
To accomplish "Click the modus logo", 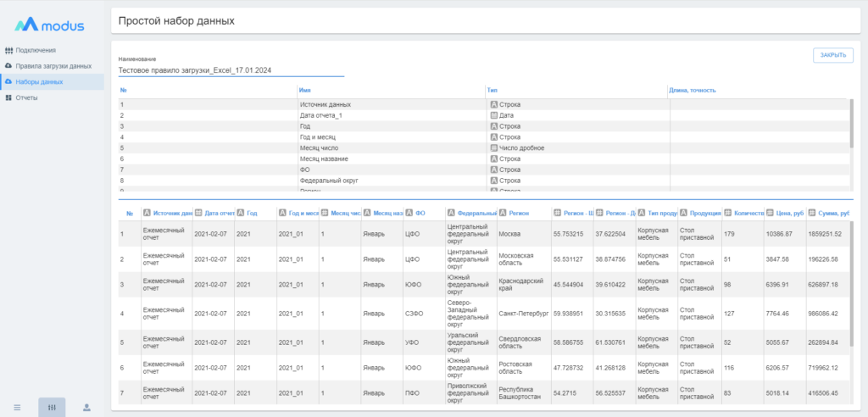I will click(x=50, y=25).
